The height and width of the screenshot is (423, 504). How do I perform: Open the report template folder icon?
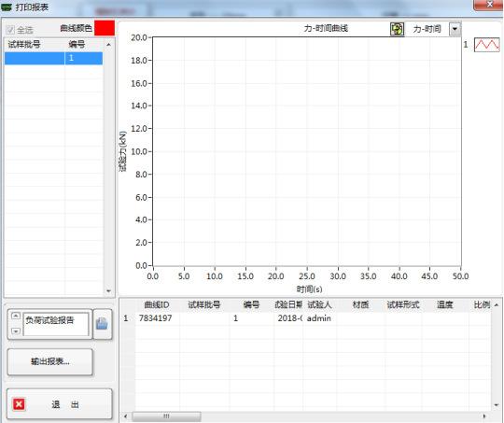coord(103,324)
